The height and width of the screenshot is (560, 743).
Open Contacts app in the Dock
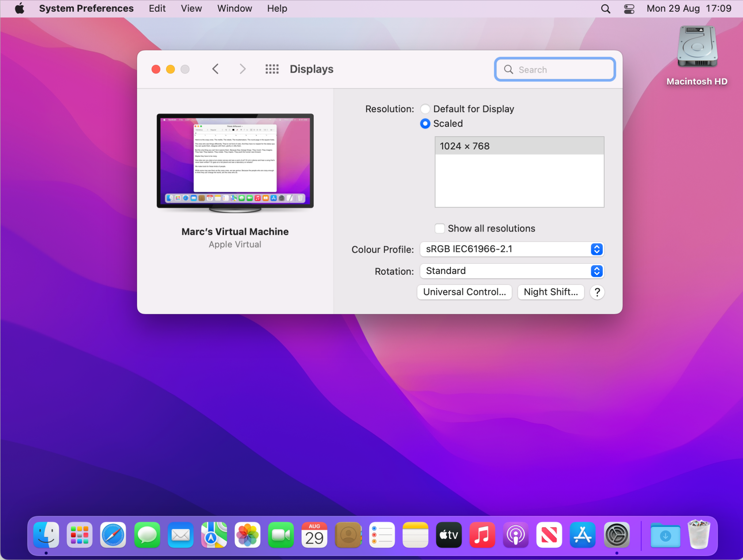pyautogui.click(x=348, y=535)
